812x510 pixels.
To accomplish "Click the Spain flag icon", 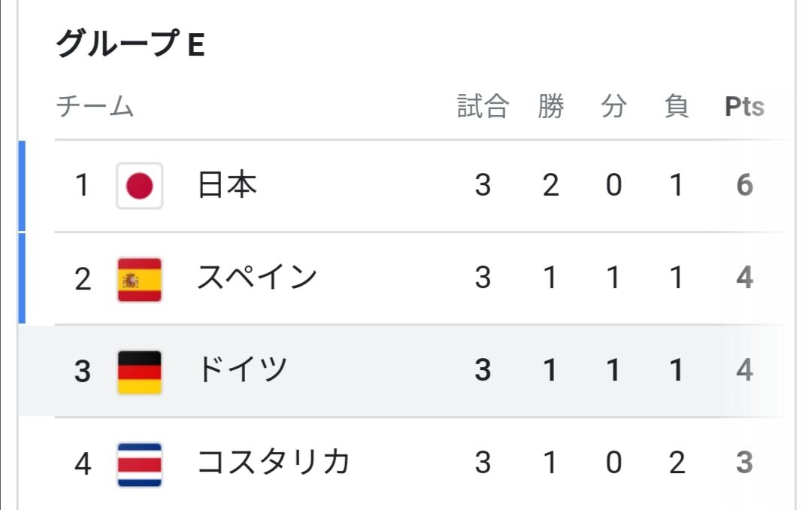I will tap(139, 279).
